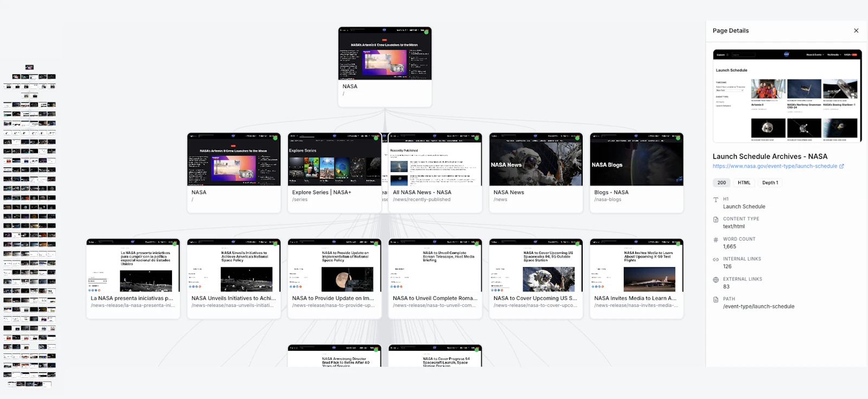Select NASA Invites Media to Learn node
868x399 pixels.
pos(637,279)
